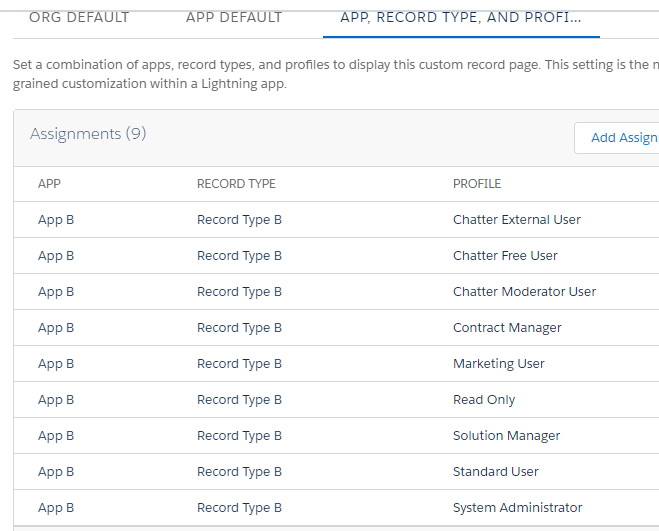Click the Solution Manager profile cell
659x531 pixels.
[506, 436]
